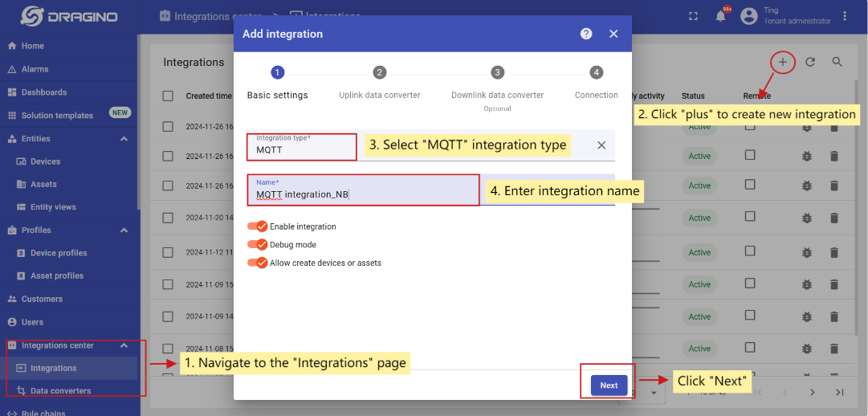Delete the integration created 2024-11-12

[834, 253]
